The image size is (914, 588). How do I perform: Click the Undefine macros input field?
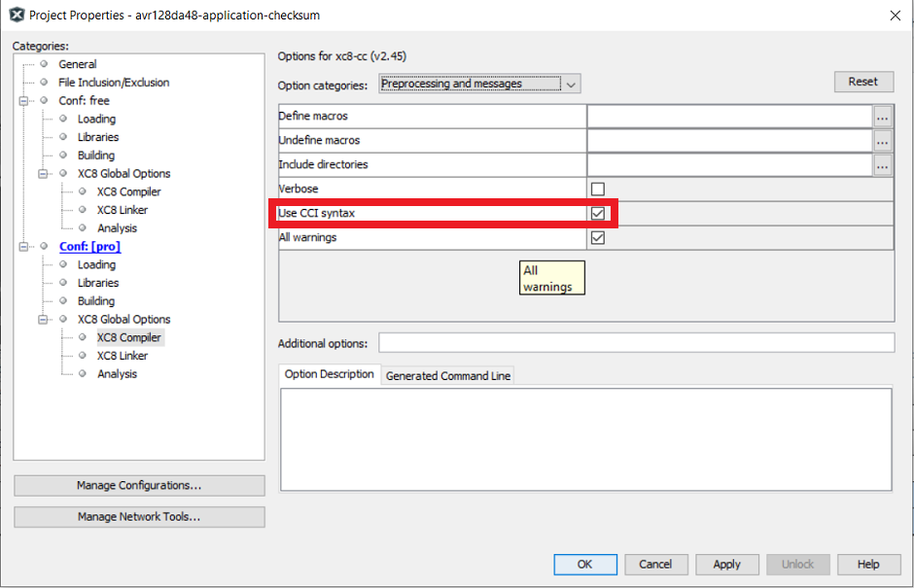click(x=730, y=141)
